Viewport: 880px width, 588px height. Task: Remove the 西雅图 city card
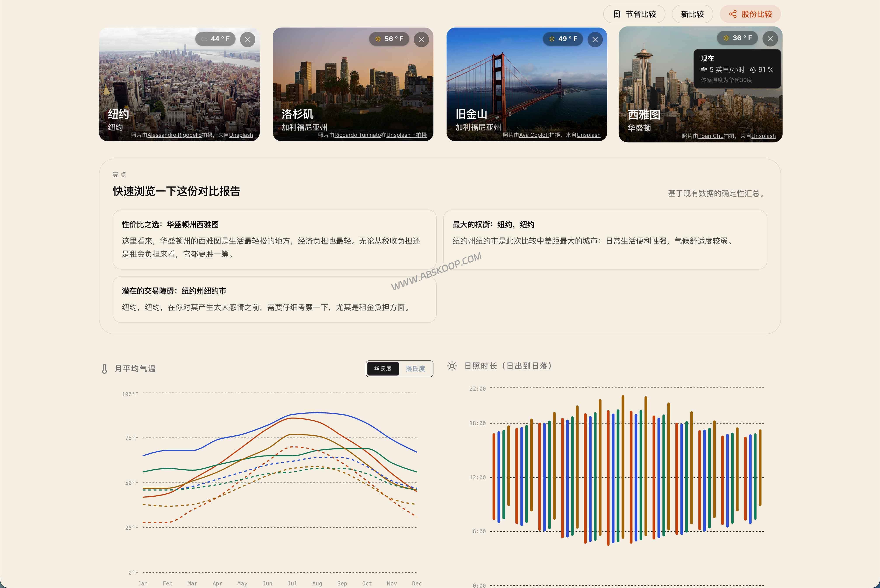point(770,39)
